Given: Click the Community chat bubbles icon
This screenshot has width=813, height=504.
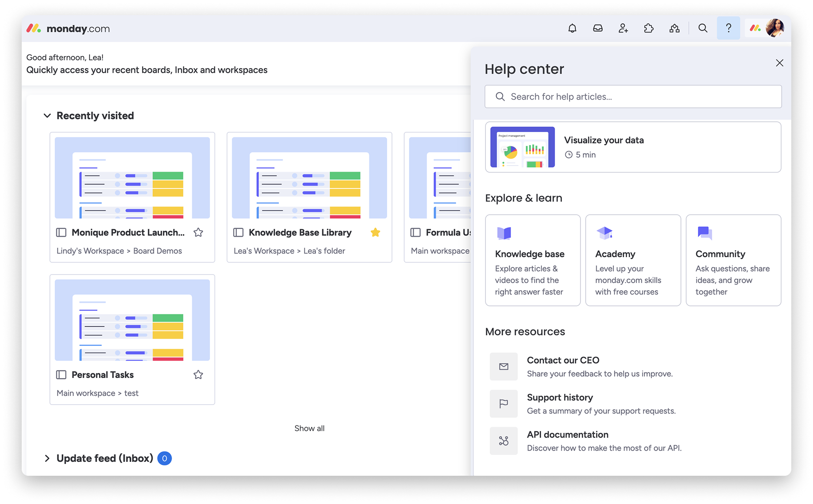Looking at the screenshot, I should (x=705, y=233).
